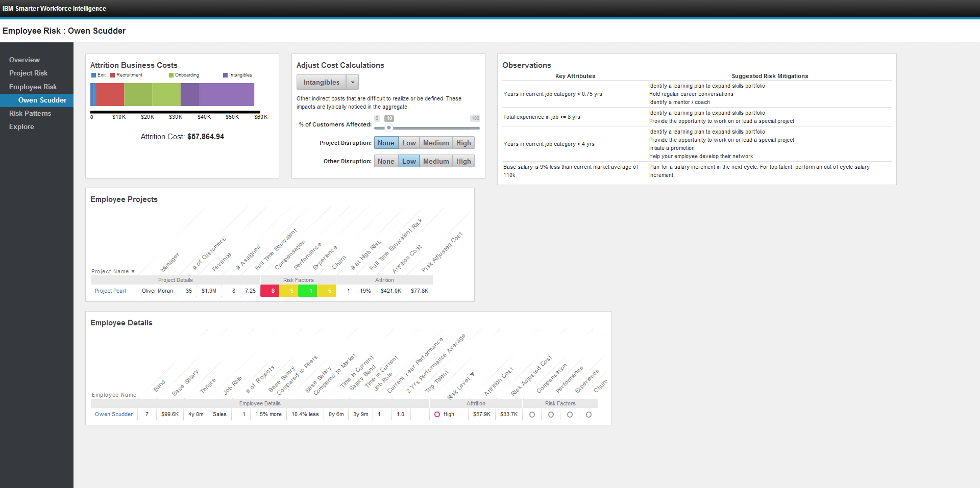Click the $1.9M revenue cell
The height and width of the screenshot is (488, 980).
[209, 291]
